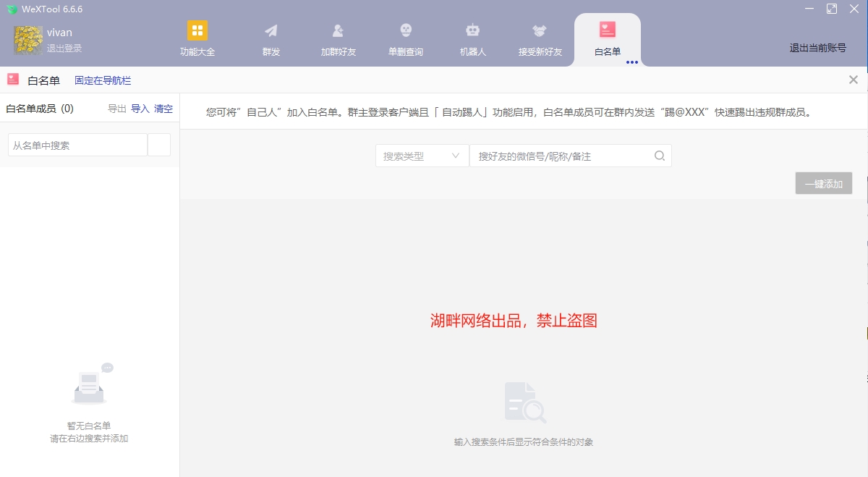
Task: Switch to the 白名单 navigation tab
Action: [x=608, y=40]
